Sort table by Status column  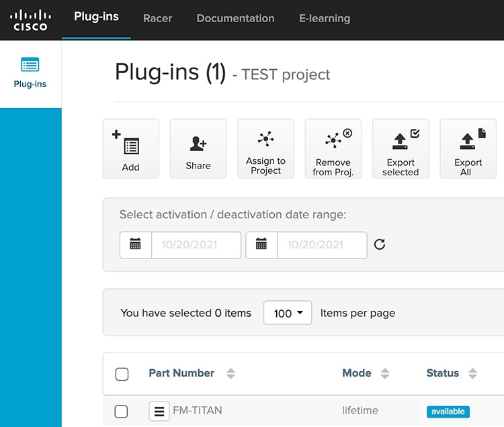[472, 374]
